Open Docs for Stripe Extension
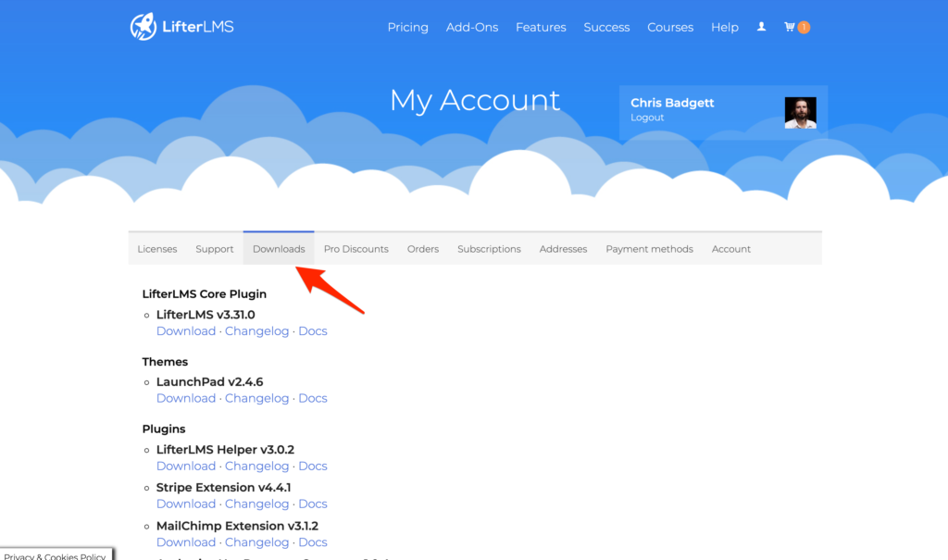948x560 pixels. click(313, 504)
